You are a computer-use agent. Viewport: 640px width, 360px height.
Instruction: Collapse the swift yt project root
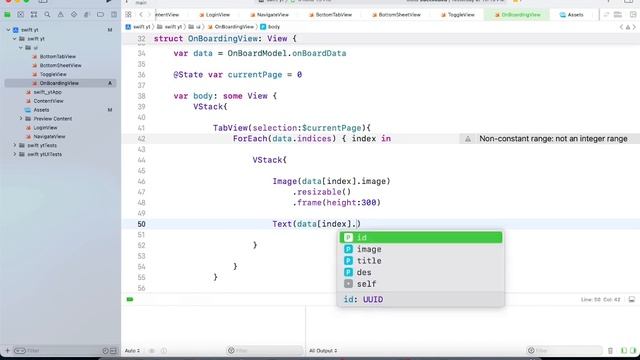[x=8, y=30]
